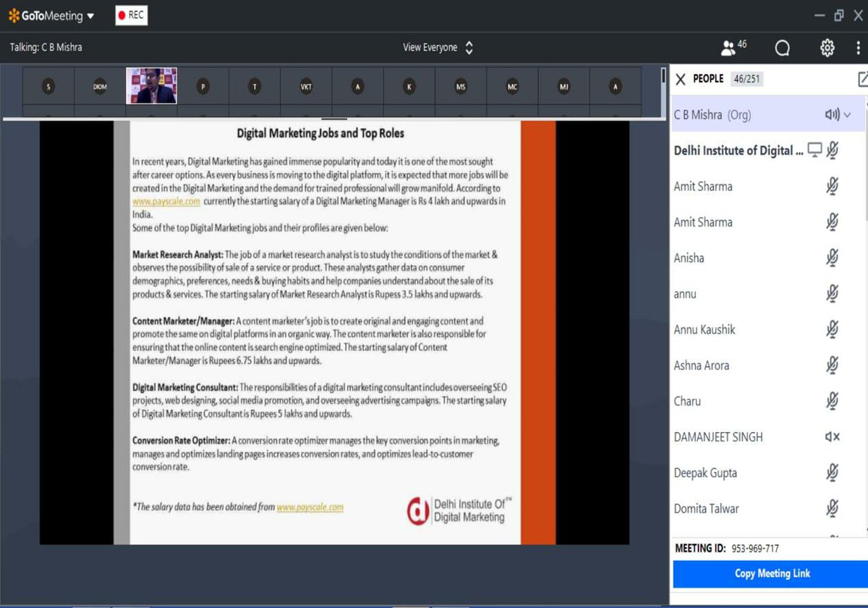Toggle annu's muted microphone icon
The image size is (868, 608).
[x=833, y=294]
